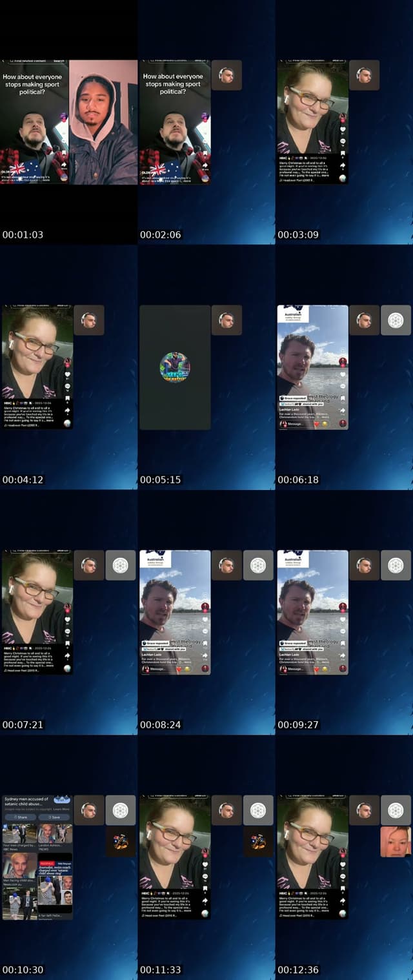Image resolution: width=413 pixels, height=980 pixels.
Task: Select the participant thumbnail in the 00:02:06 frame
Action: point(227,75)
